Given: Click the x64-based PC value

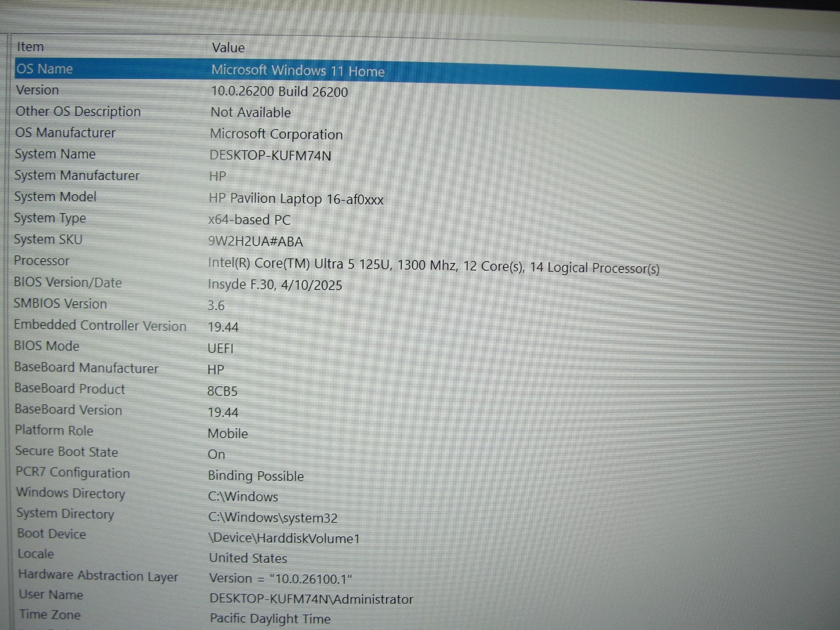Looking at the screenshot, I should tap(249, 220).
